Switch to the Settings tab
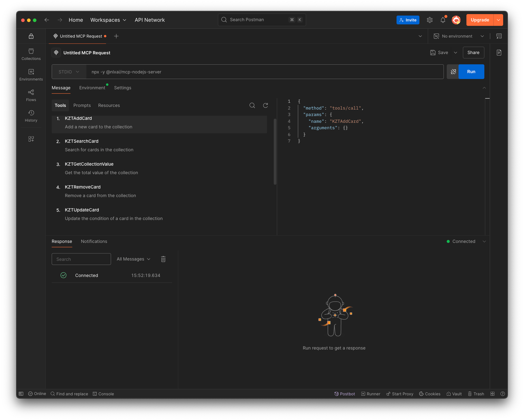The image size is (524, 420). coord(123,88)
